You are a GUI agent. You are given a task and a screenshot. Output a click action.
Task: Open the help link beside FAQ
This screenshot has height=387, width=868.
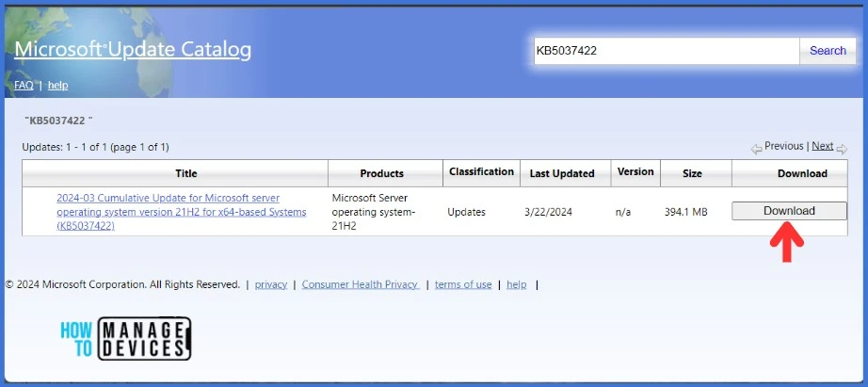click(58, 86)
